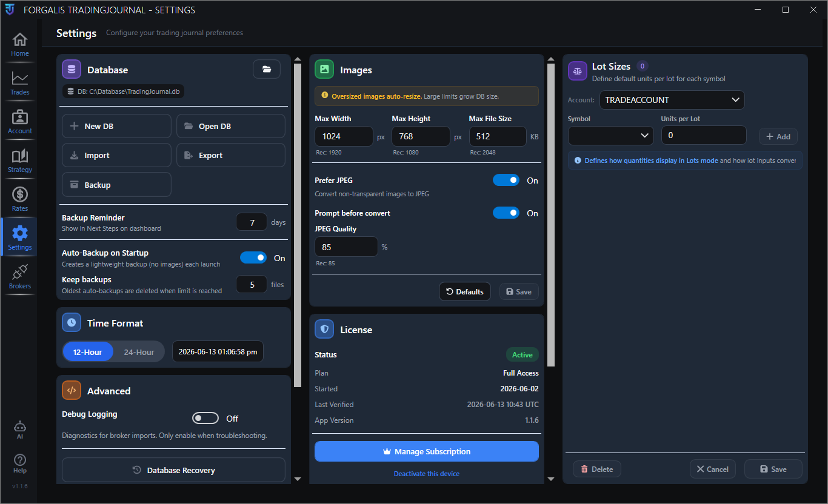Click Delete in Lot Sizes panel
This screenshot has width=828, height=504.
pos(597,469)
